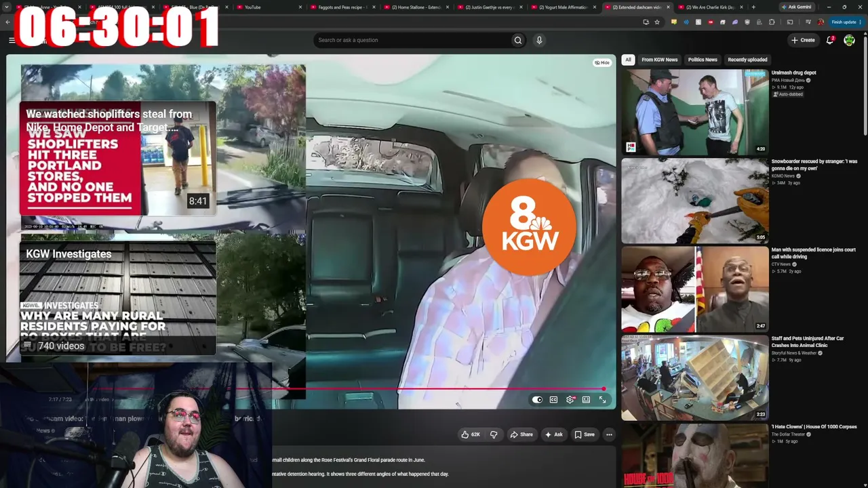Select the All filter chip
This screenshot has width=868, height=488.
pos(628,60)
